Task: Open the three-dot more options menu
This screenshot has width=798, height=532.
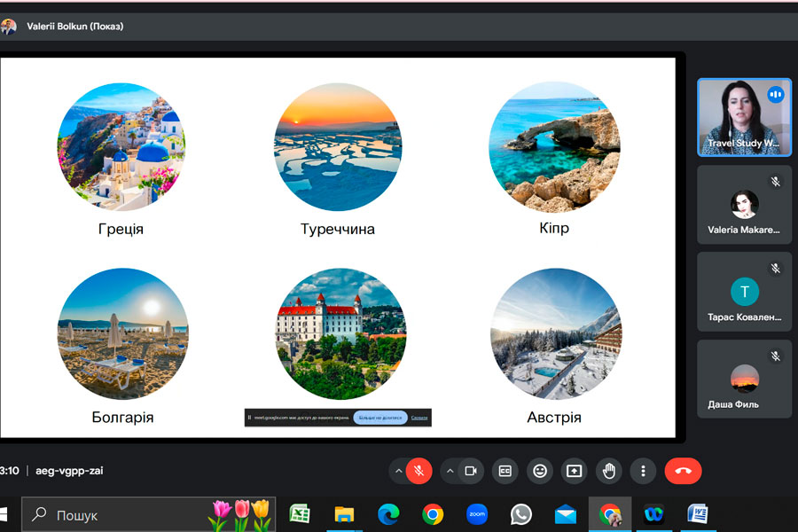Action: pos(643,471)
